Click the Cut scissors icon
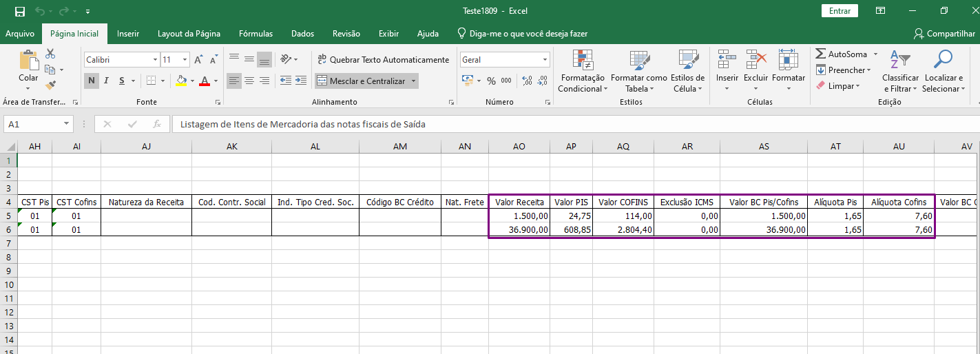 click(50, 54)
